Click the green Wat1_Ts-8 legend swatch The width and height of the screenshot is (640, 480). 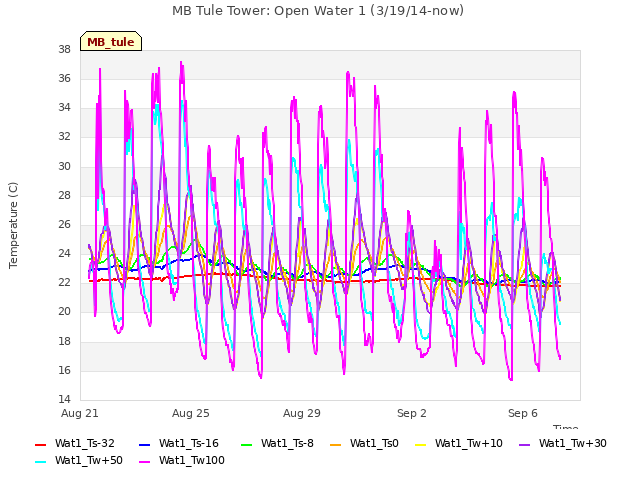click(247, 444)
